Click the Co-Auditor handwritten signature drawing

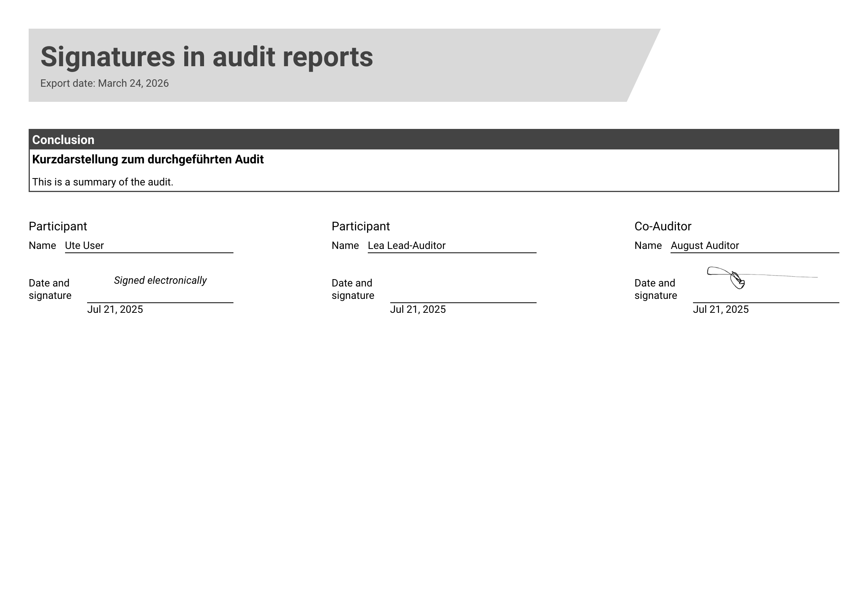(x=736, y=277)
